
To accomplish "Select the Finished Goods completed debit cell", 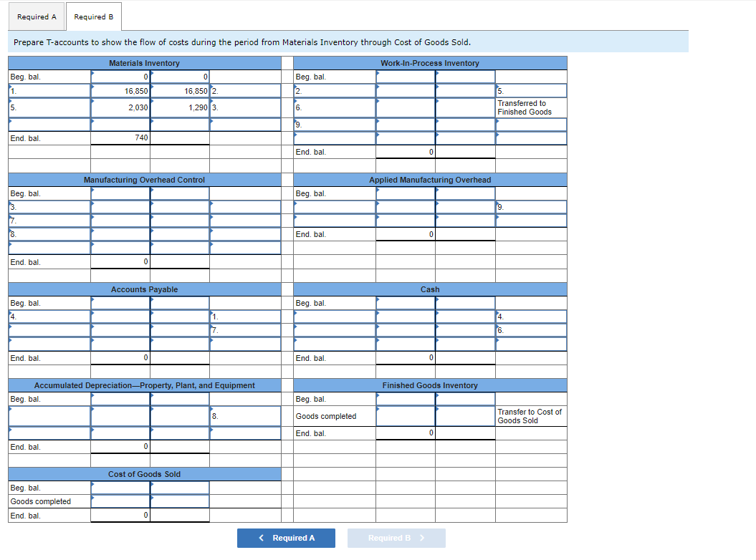I will (405, 416).
